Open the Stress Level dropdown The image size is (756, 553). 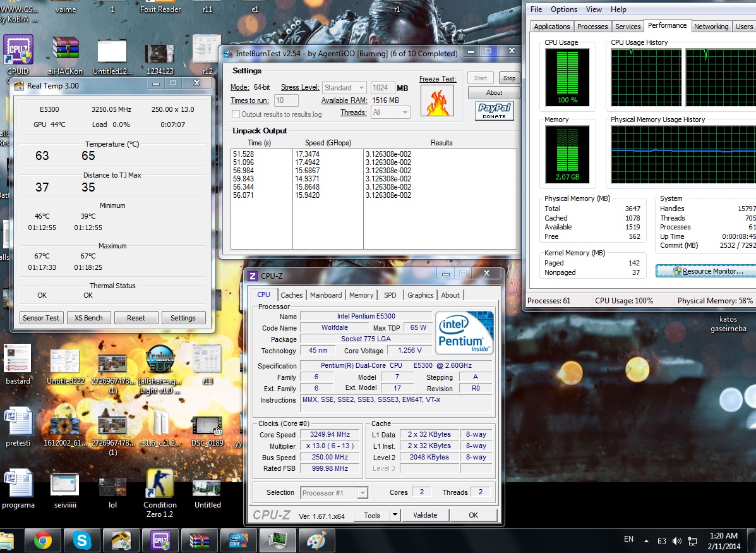[x=344, y=88]
